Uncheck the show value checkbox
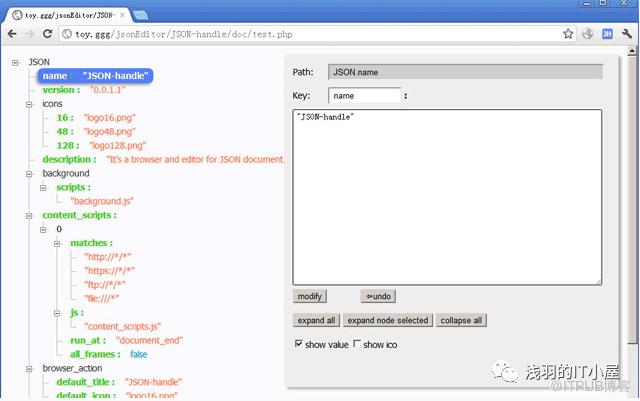640x401 pixels. (x=299, y=344)
